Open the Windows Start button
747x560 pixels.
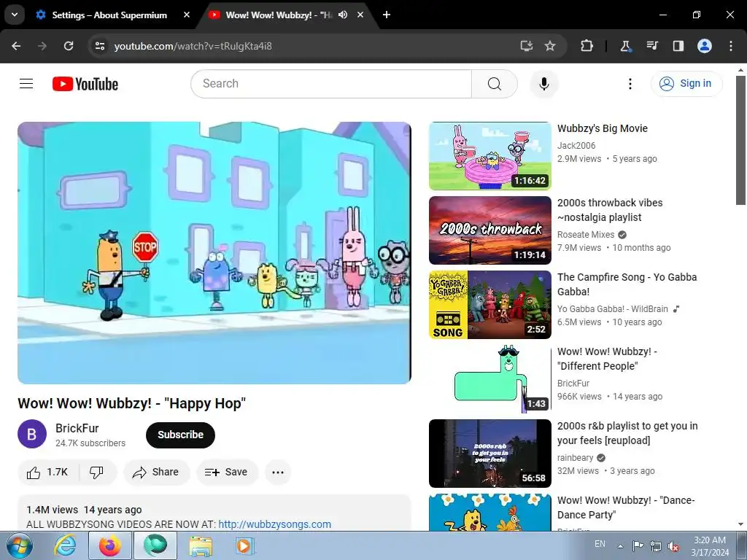pyautogui.click(x=19, y=545)
